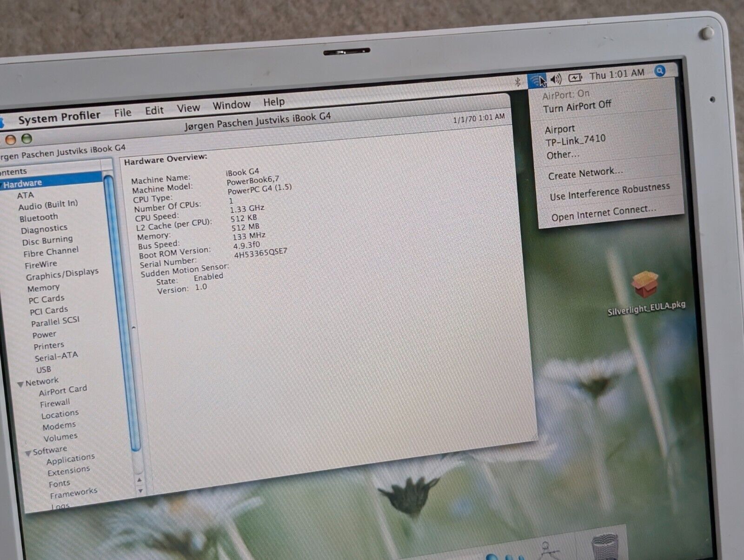Click the Contents sidebar blue scrollbar thumb

(121, 312)
